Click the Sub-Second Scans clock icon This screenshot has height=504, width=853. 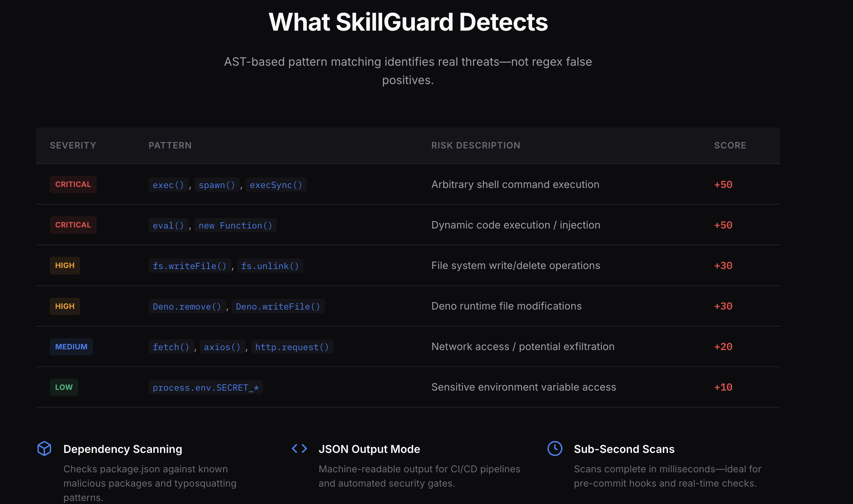point(555,449)
